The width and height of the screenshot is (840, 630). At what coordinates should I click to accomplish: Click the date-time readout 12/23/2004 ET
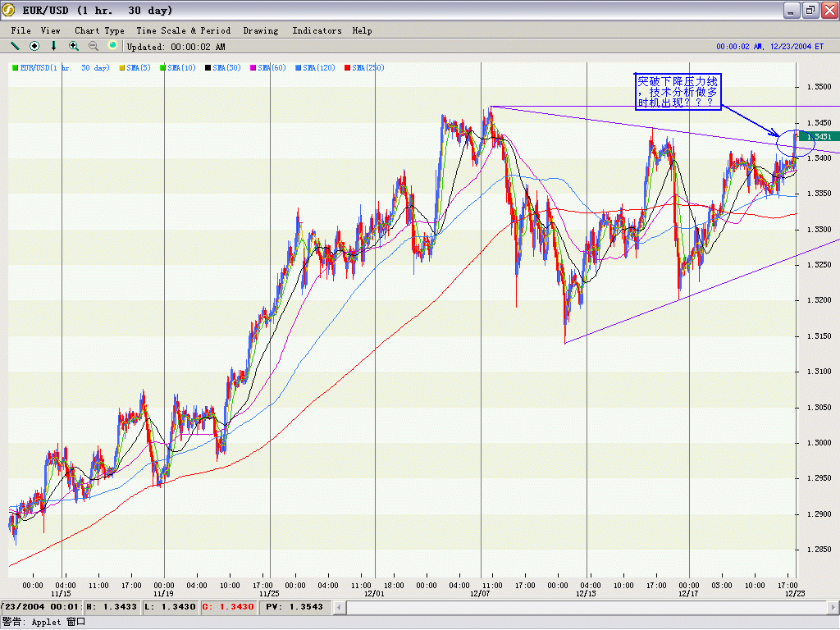pyautogui.click(x=769, y=47)
